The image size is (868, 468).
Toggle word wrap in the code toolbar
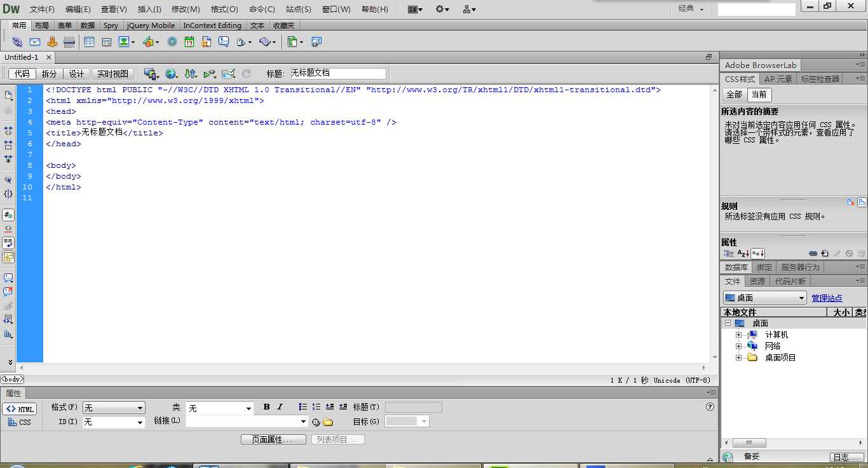pos(8,243)
